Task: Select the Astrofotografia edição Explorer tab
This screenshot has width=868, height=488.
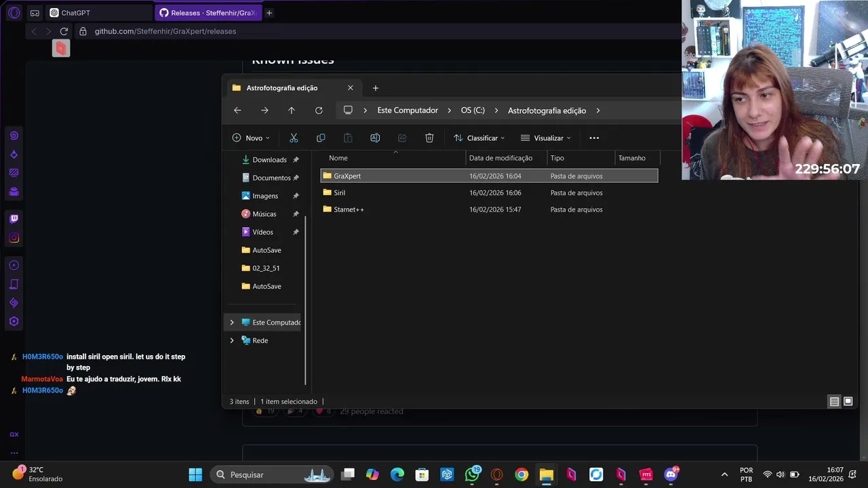Action: [x=293, y=87]
